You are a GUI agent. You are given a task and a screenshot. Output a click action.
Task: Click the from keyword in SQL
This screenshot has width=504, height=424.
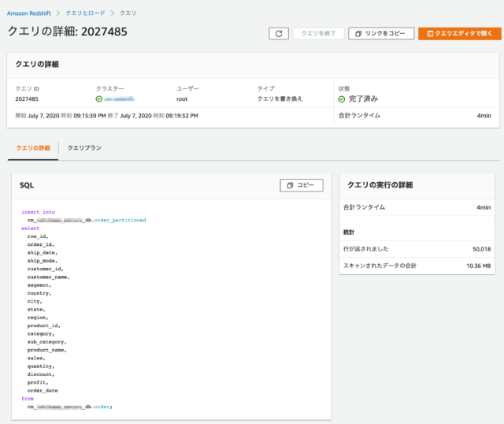(x=28, y=399)
